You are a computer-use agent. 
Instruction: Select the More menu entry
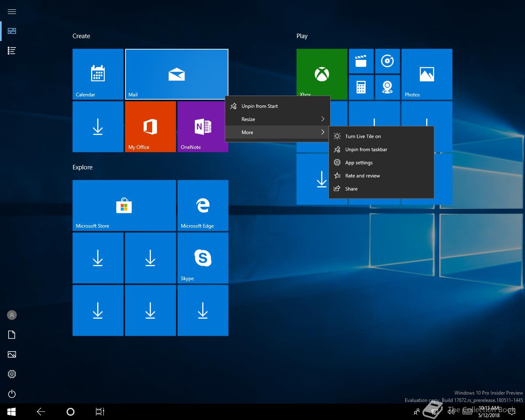pos(278,132)
